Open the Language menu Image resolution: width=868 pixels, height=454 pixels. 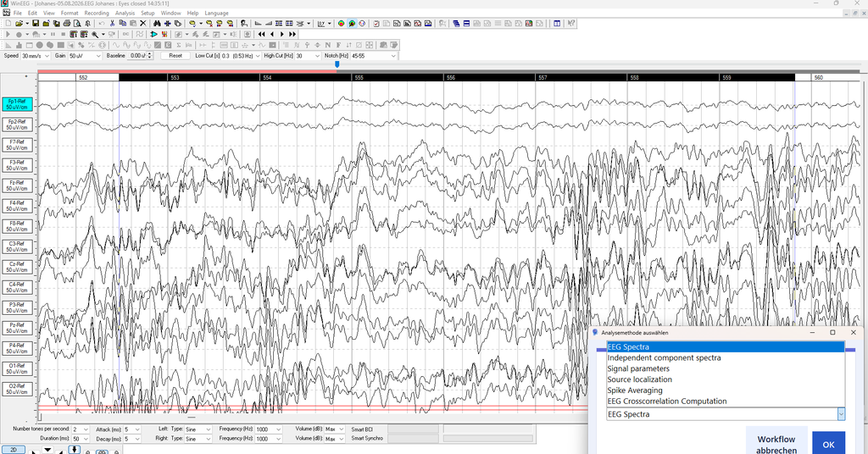pyautogui.click(x=216, y=13)
